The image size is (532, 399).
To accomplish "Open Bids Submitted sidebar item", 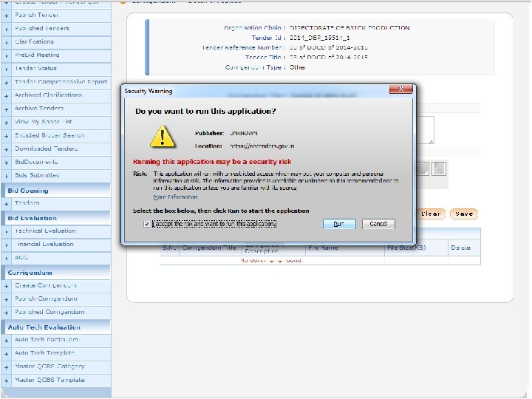I will (37, 175).
